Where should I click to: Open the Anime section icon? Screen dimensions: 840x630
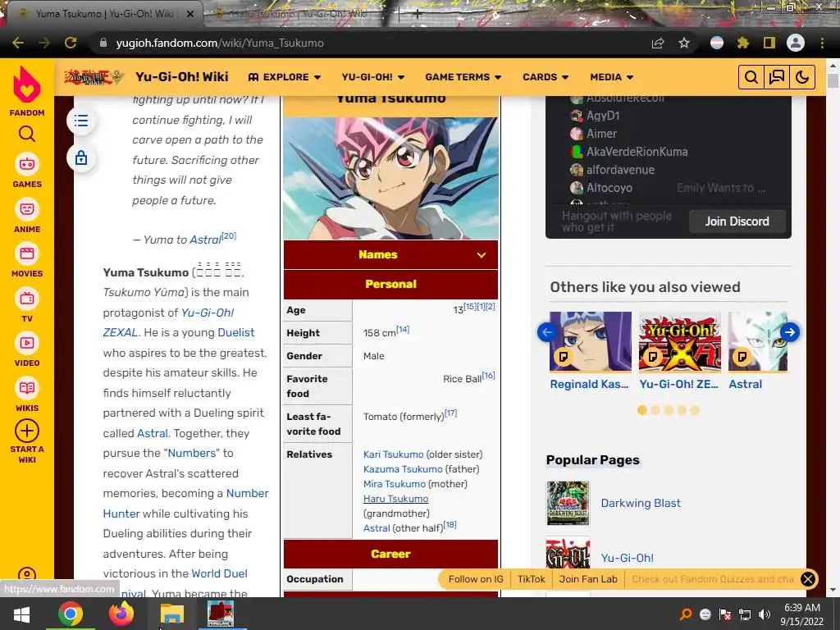coord(27,209)
